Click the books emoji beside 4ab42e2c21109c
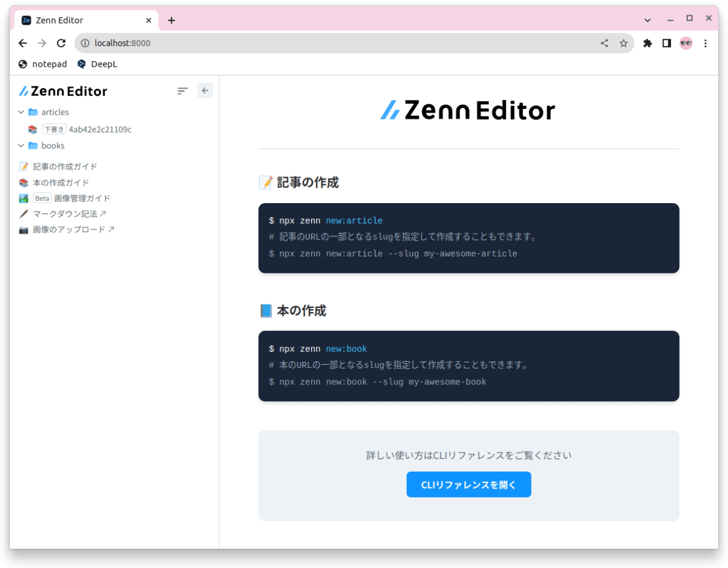This screenshot has width=728, height=568. (x=33, y=129)
